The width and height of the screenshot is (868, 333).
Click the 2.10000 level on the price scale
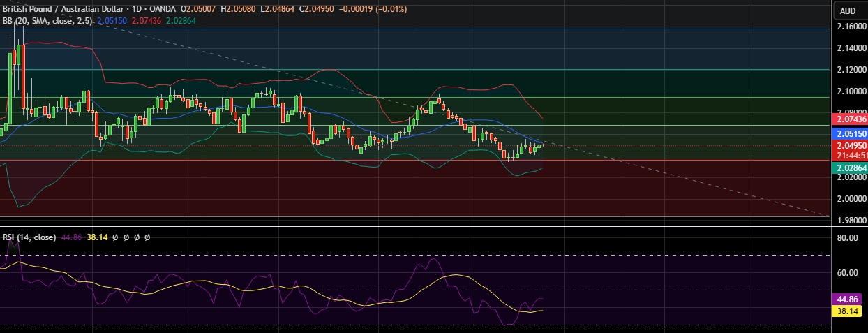[852, 91]
